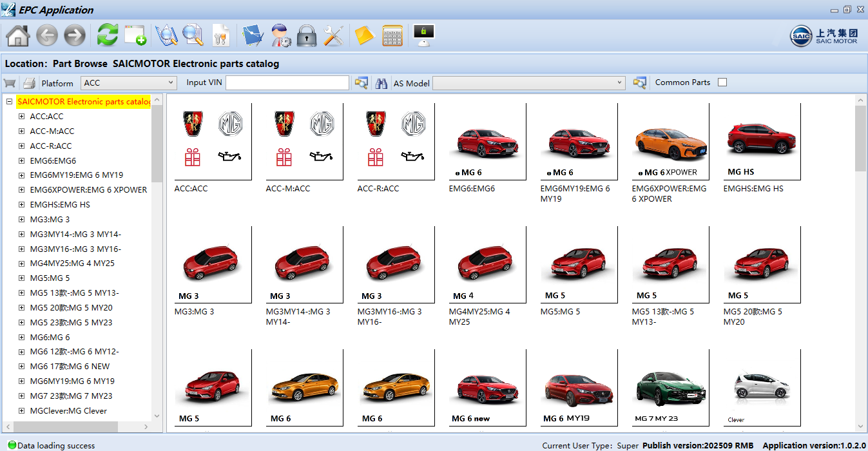Select MG3MY14-:MG 3 MY14- in tree

[x=75, y=234]
